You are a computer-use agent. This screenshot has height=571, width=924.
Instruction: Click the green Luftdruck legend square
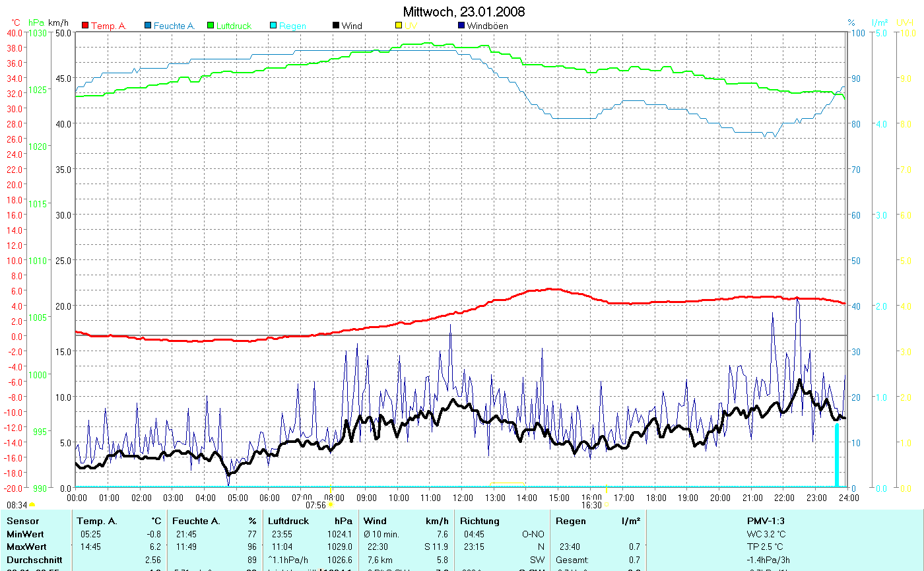(x=211, y=26)
